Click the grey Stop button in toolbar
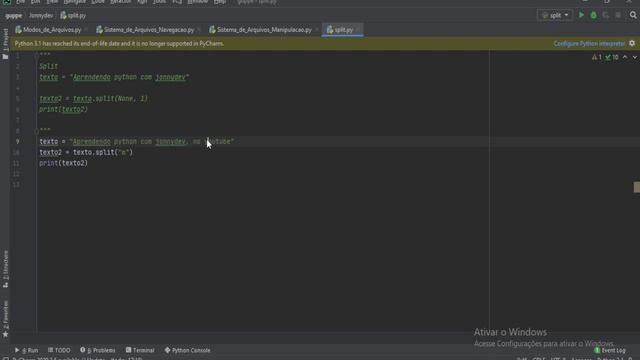Image resolution: width=640 pixels, height=360 pixels. (x=618, y=15)
